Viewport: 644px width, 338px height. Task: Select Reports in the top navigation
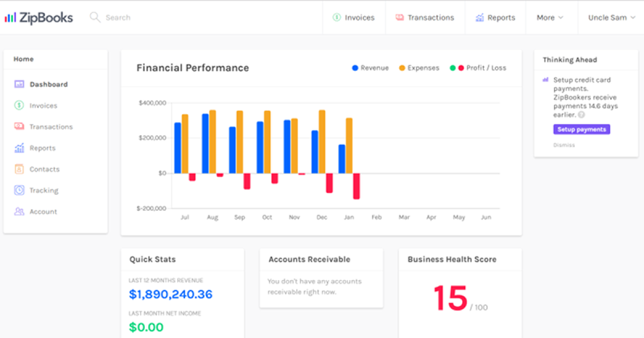495,17
